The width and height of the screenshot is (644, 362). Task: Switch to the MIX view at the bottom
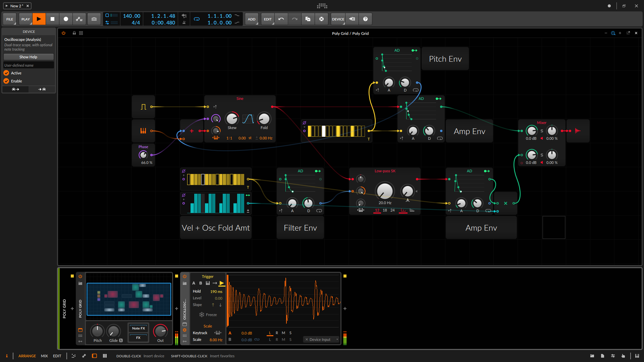coord(44,356)
